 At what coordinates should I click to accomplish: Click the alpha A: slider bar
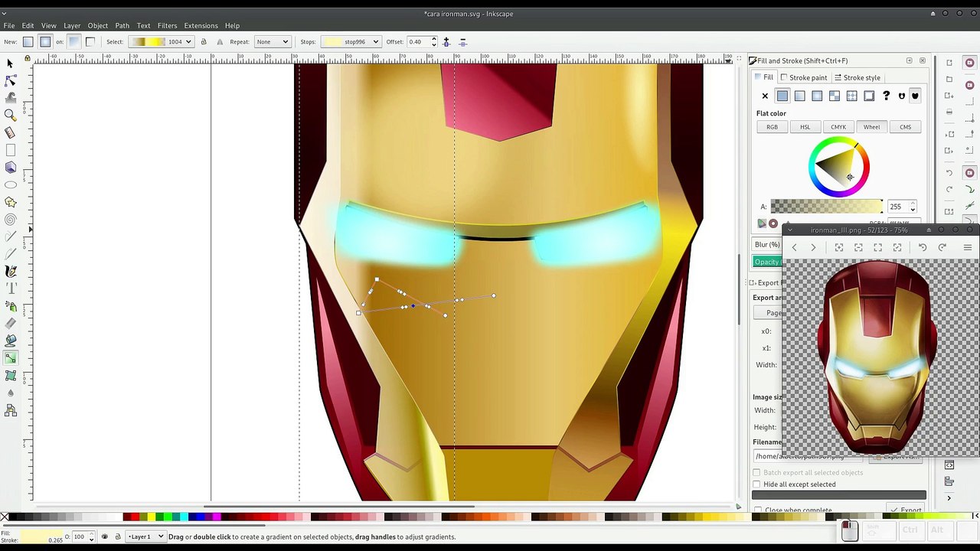(x=826, y=207)
